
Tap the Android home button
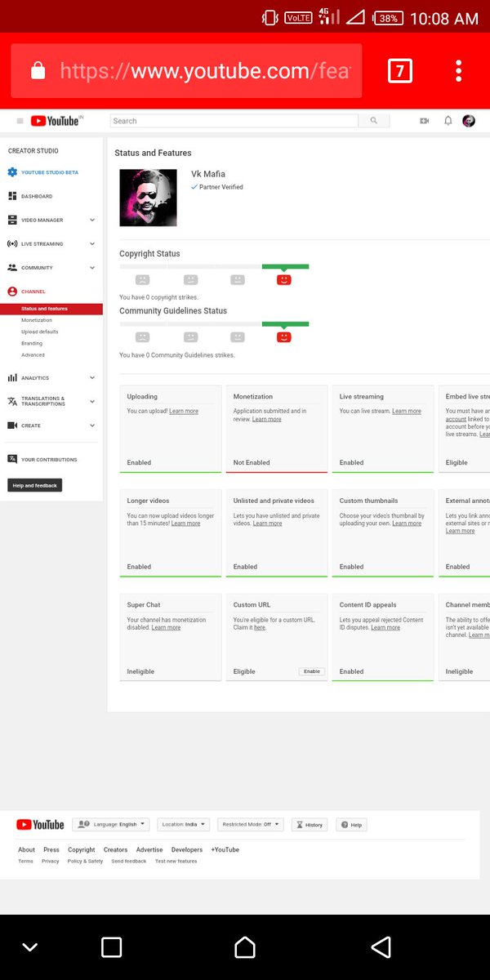coord(245,947)
